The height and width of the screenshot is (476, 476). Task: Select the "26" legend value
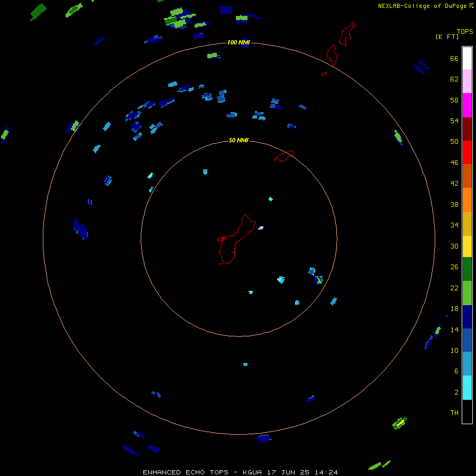pos(454,267)
